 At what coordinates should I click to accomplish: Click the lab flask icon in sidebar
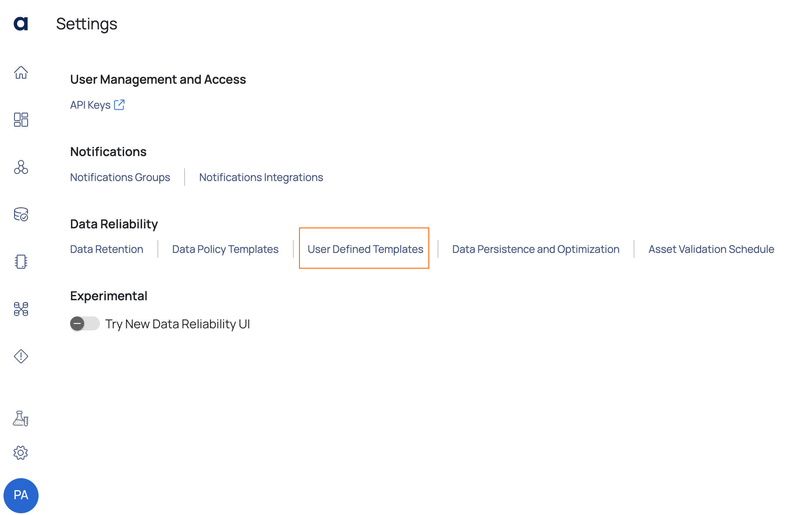(21, 419)
